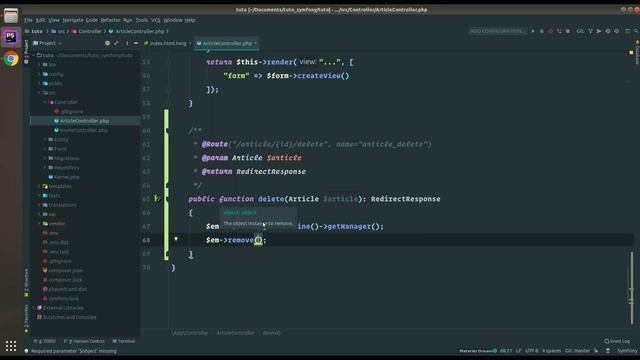Expand the templates folder arrow
The width and height of the screenshot is (640, 360).
click(x=40, y=186)
